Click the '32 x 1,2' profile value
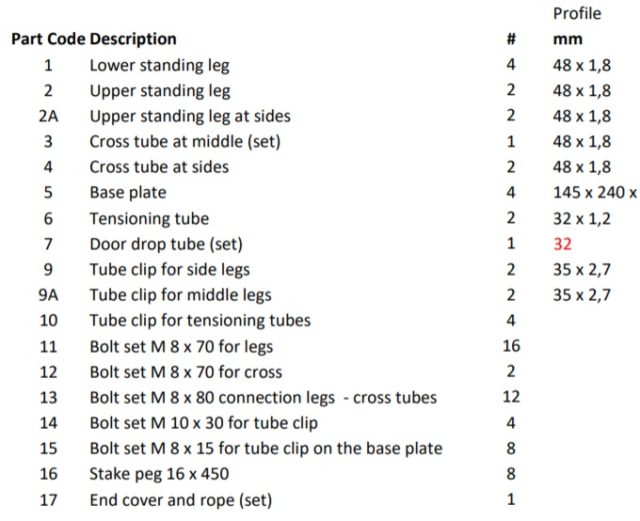The height and width of the screenshot is (521, 640). tap(582, 219)
